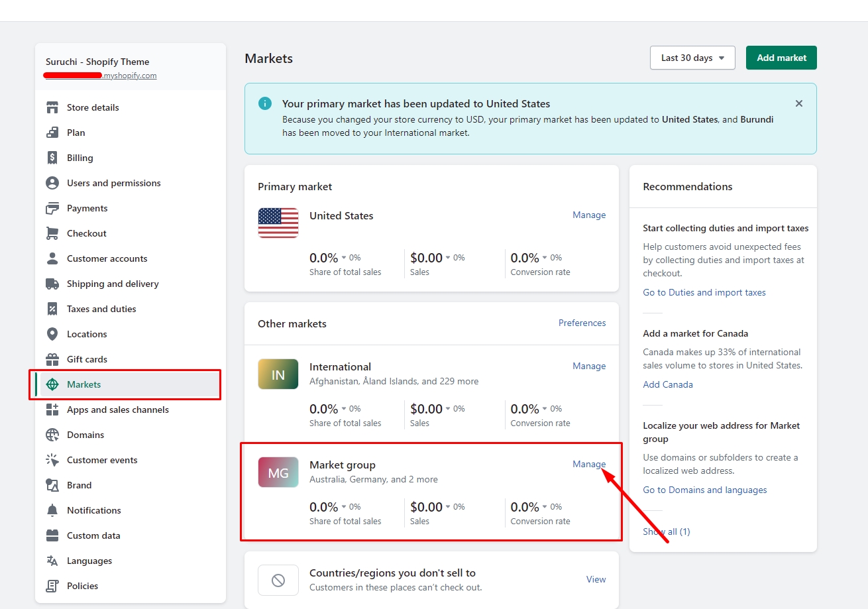This screenshot has height=609, width=868.
Task: Show all recommendations
Action: [x=666, y=531]
